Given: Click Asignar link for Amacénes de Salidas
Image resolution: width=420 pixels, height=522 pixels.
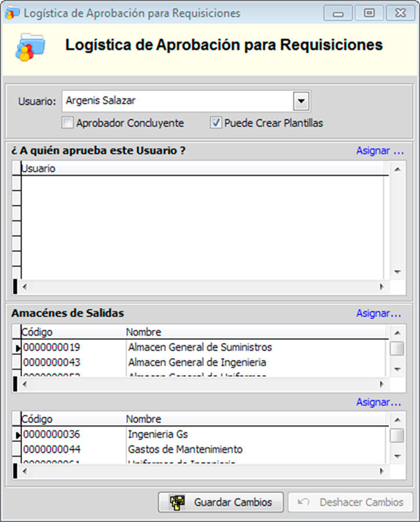Looking at the screenshot, I should [379, 314].
